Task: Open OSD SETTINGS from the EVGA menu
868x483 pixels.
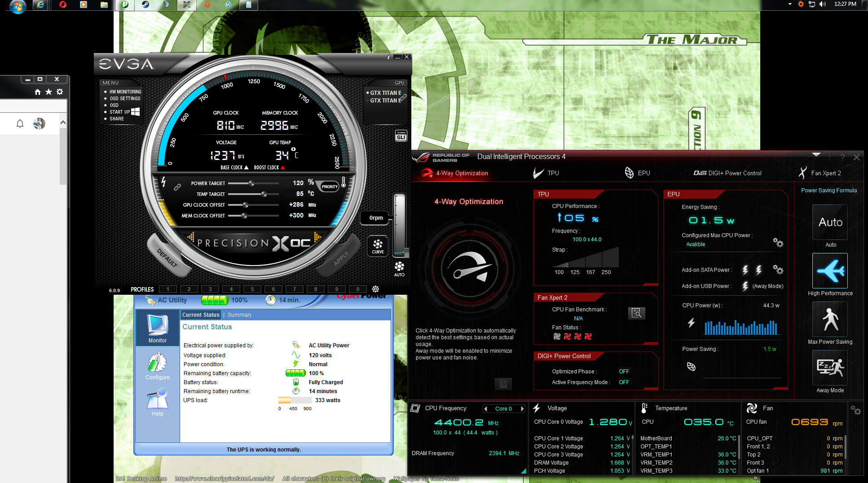Action: [x=125, y=98]
